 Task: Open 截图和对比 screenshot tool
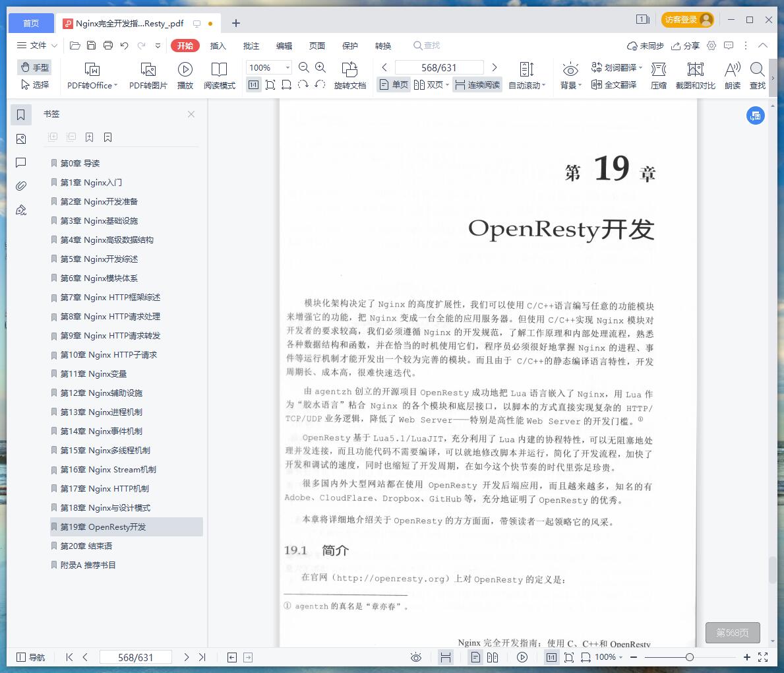click(x=696, y=75)
